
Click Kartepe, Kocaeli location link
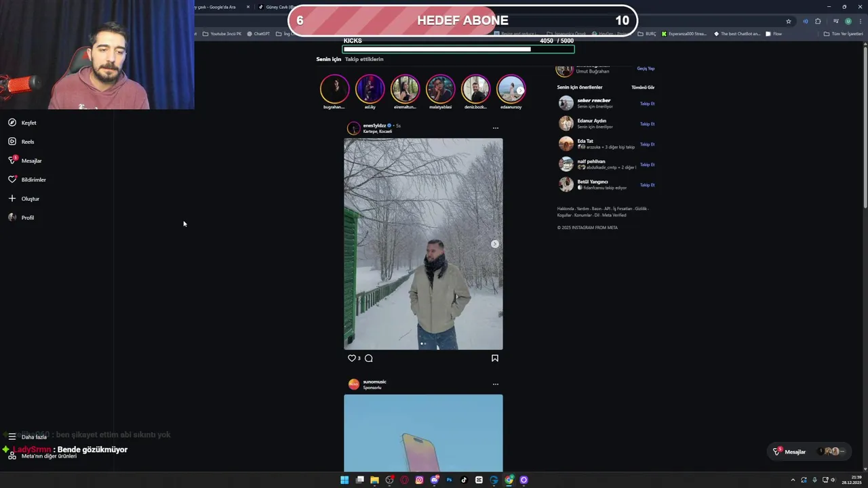378,131
